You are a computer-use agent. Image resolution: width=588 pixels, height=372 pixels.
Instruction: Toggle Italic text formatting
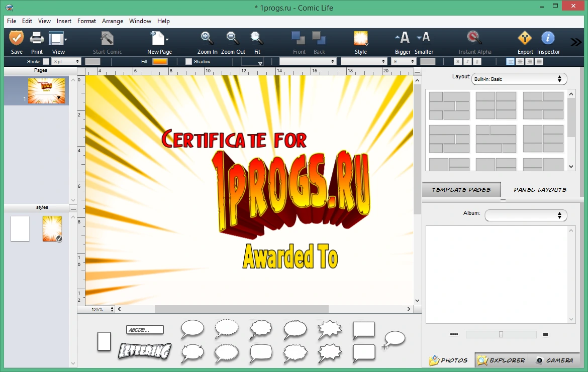click(467, 62)
